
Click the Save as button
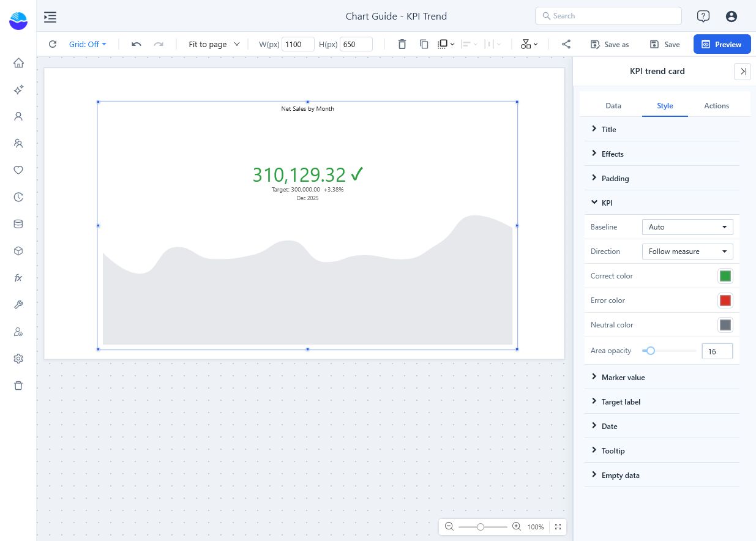click(x=610, y=44)
